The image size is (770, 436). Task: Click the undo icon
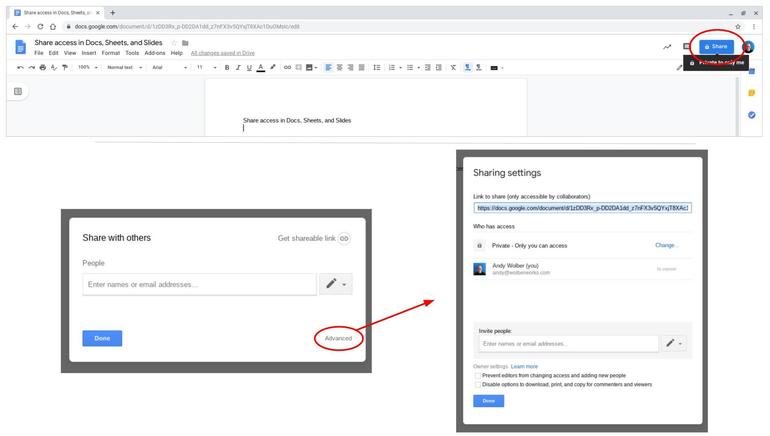20,67
